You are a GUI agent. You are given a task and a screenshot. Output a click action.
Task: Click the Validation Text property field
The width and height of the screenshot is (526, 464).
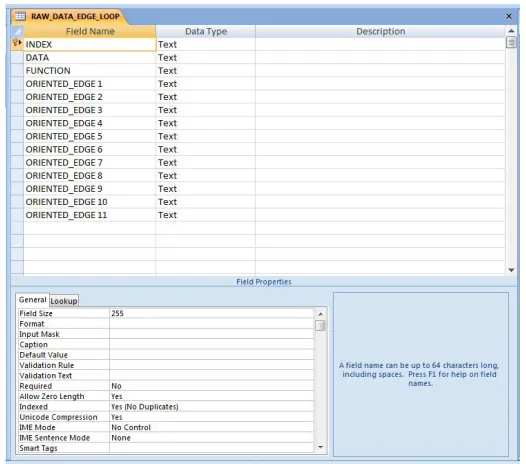click(x=212, y=376)
